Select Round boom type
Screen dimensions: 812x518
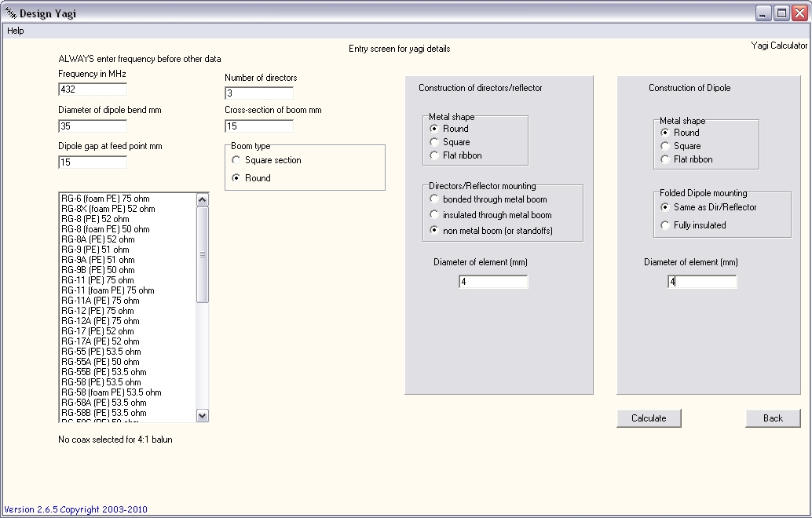pyautogui.click(x=251, y=178)
